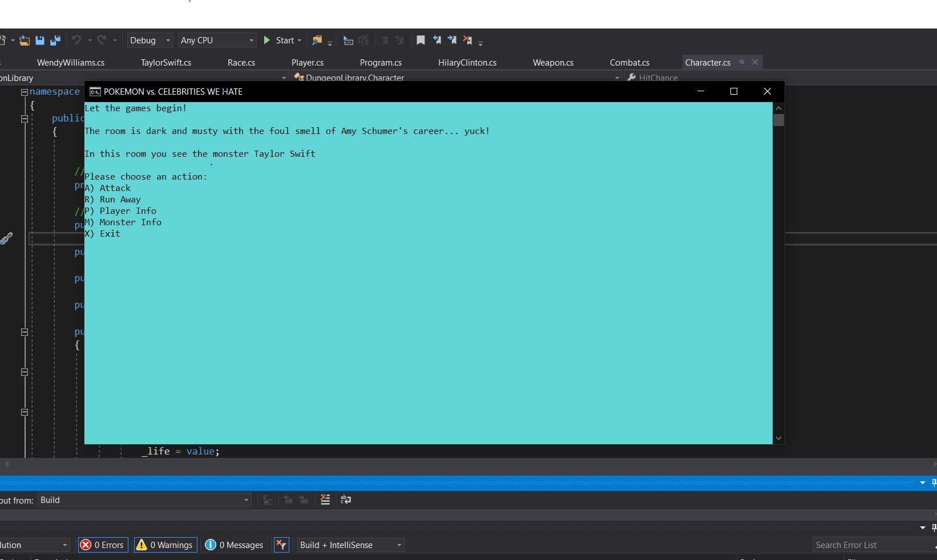Toggle word wrap in the Output panel

[x=346, y=500]
